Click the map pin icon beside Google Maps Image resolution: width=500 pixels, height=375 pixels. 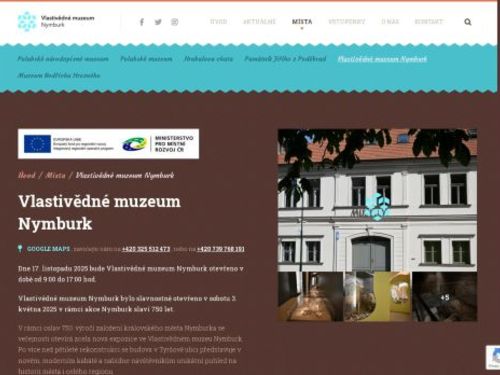click(x=20, y=249)
